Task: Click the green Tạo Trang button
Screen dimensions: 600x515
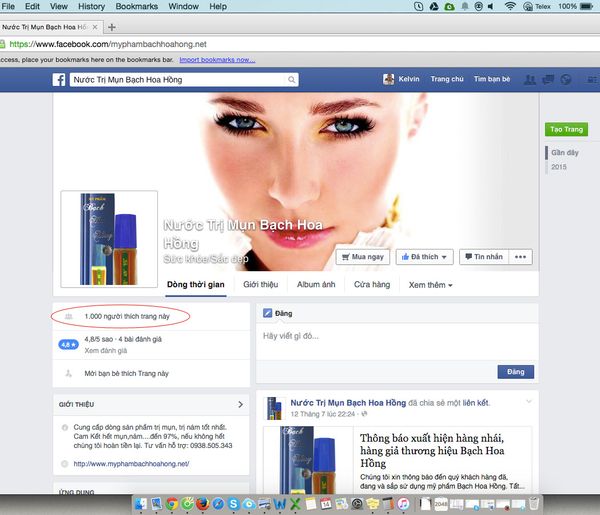Action: 566,129
